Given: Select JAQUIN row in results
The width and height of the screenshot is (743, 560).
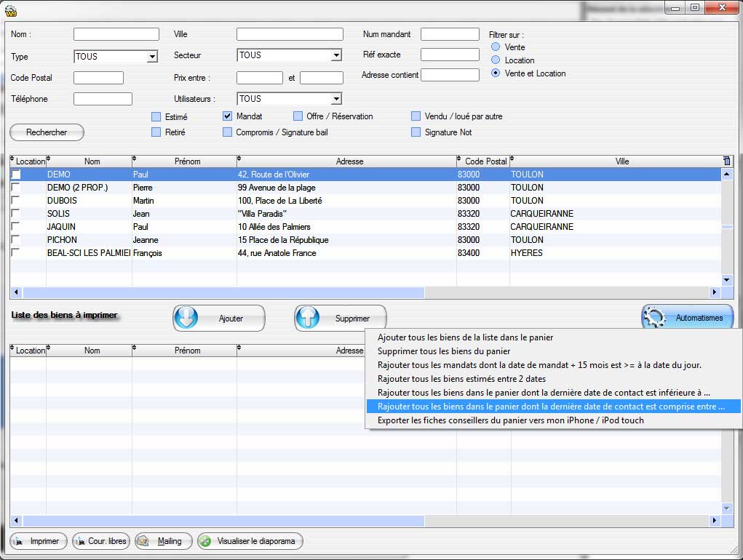Looking at the screenshot, I should coord(365,227).
